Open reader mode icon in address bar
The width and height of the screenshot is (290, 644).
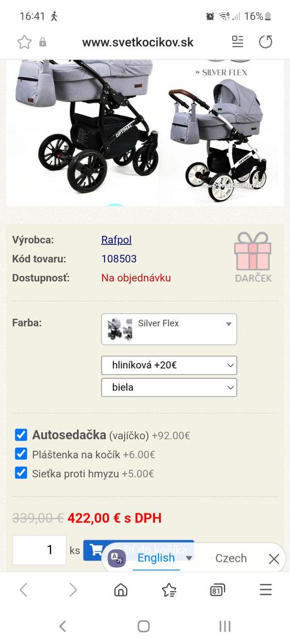tap(238, 42)
